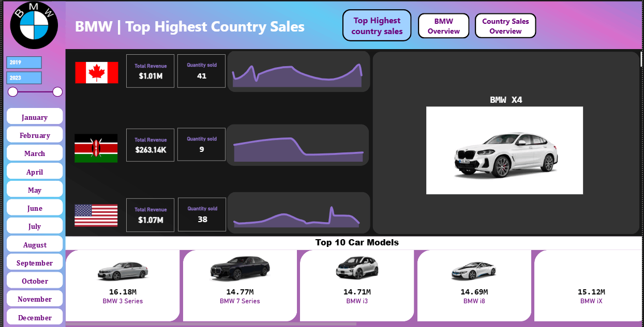Switch to the BMW Overview page
This screenshot has width=644, height=327.
tap(443, 25)
